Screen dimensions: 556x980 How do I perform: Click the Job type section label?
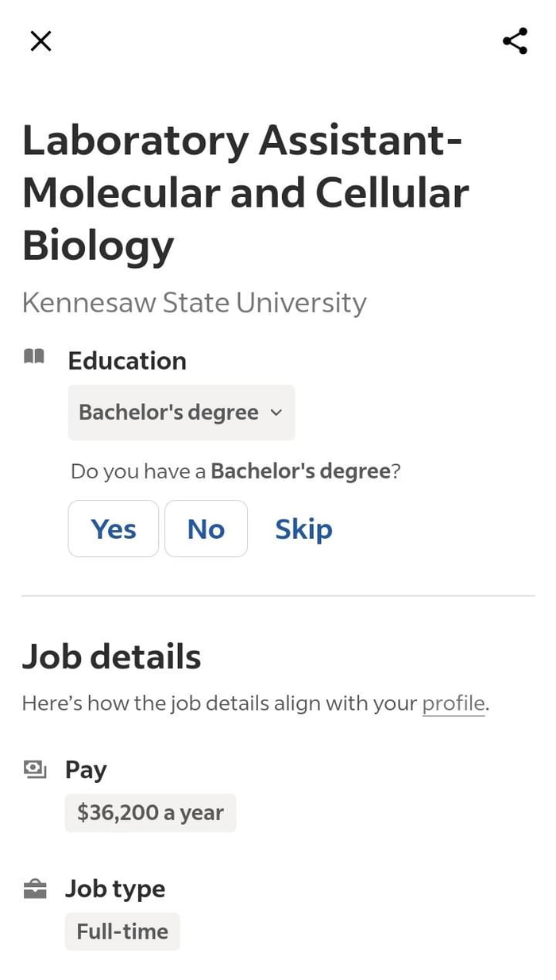[x=115, y=888]
